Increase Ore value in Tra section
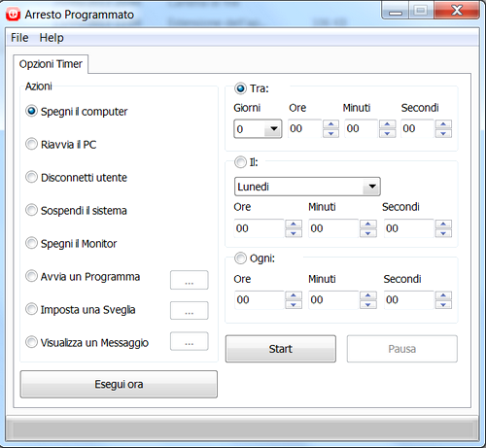The image size is (486, 448). coord(330,124)
